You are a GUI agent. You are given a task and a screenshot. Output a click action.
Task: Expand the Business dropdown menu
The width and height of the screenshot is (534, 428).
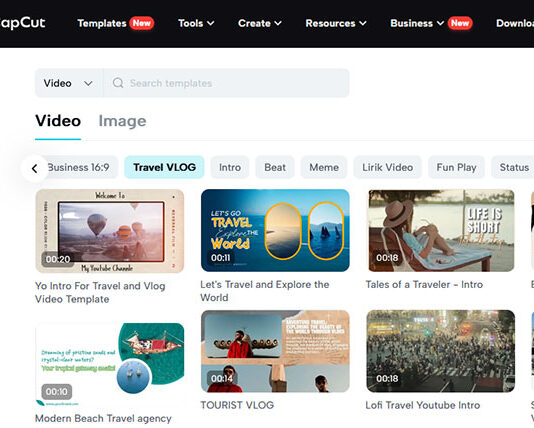[417, 23]
